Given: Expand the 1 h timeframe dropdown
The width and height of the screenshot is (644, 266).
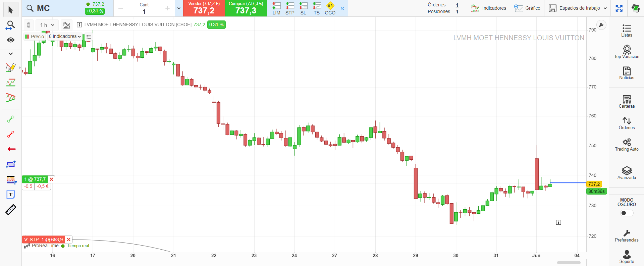Looking at the screenshot, I should [x=47, y=25].
